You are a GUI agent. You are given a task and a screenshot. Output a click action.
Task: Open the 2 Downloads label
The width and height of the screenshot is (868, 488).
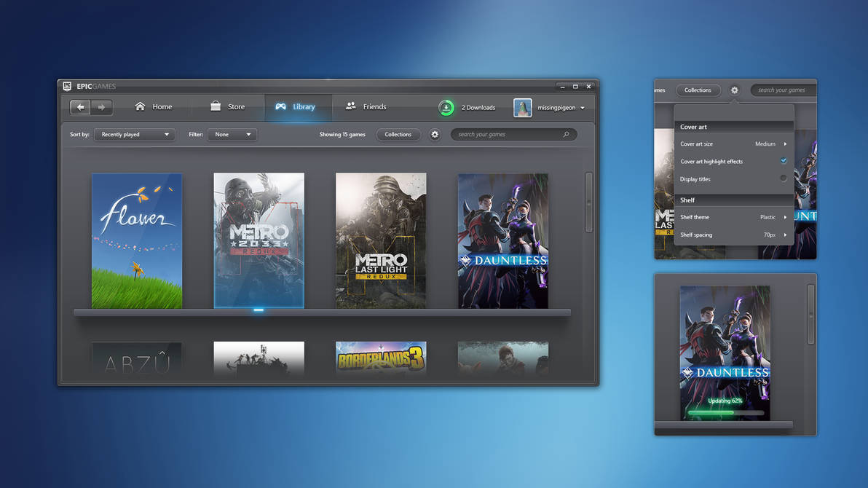[478, 108]
